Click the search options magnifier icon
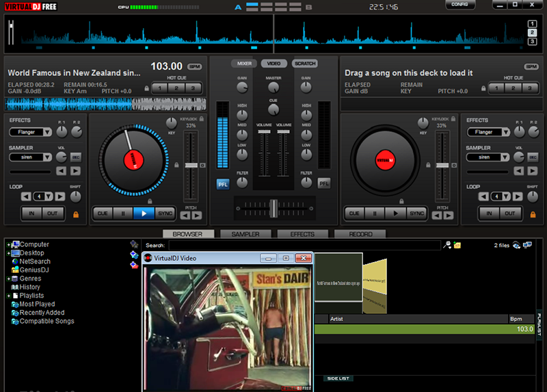The width and height of the screenshot is (547, 392). (447, 245)
